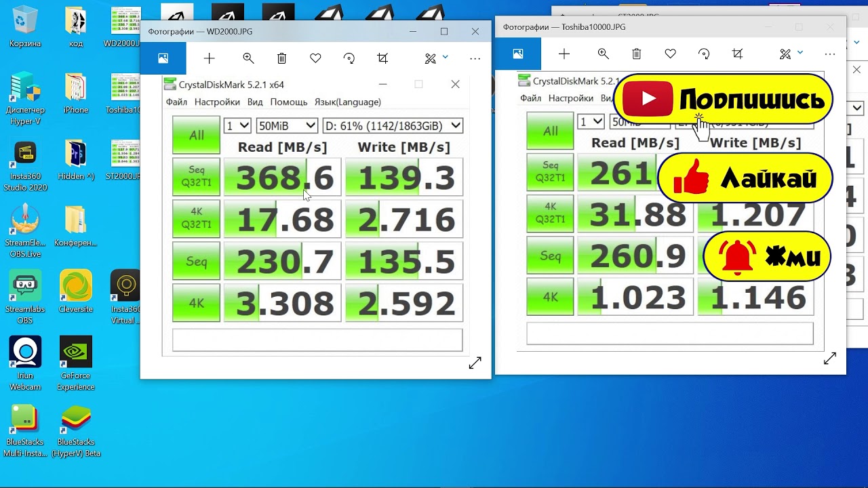Click the plain 4K button in WD2000 image
The image size is (868, 488).
tap(196, 303)
